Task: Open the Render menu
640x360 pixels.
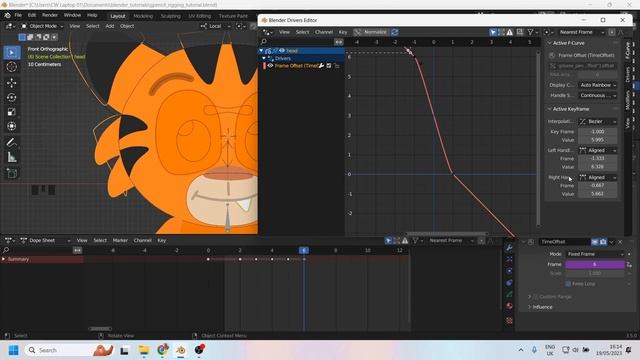Action: coord(50,16)
